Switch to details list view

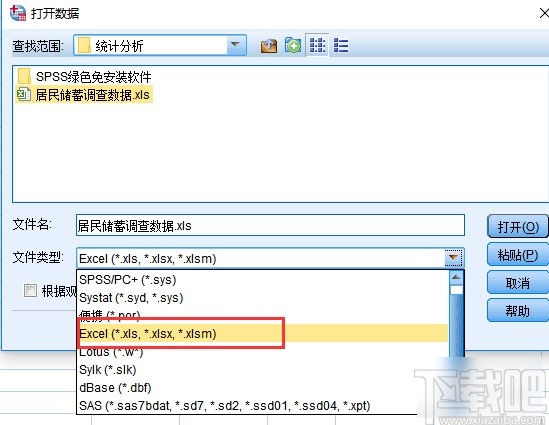click(341, 46)
